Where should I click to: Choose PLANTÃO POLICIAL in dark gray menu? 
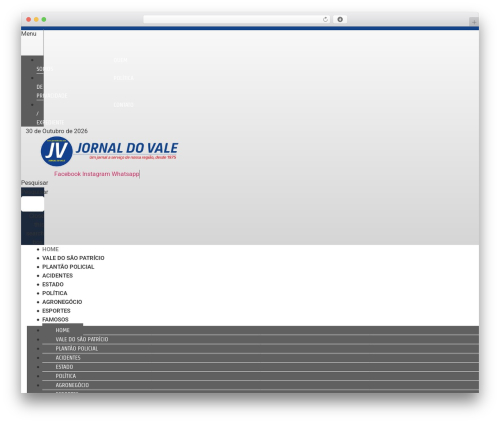pyautogui.click(x=77, y=349)
